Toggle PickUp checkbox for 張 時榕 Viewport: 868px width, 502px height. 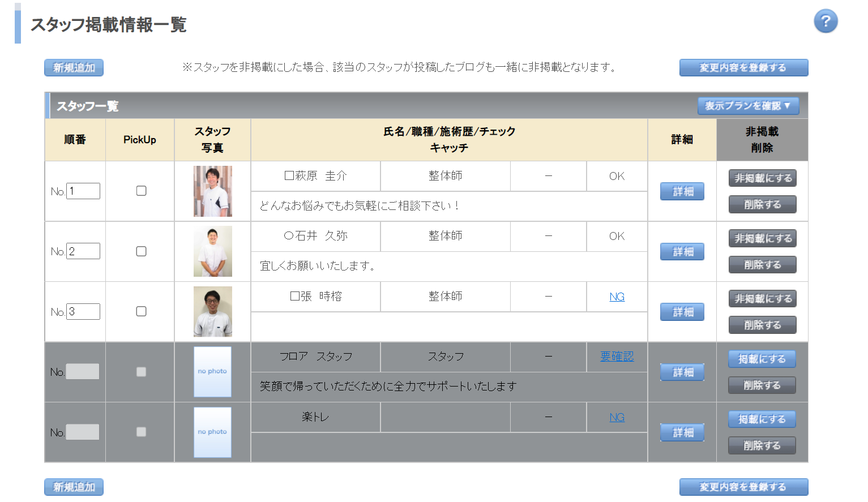pyautogui.click(x=141, y=311)
